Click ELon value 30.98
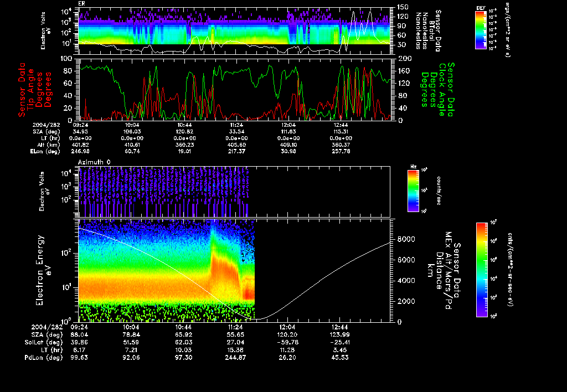Viewport: 567px width, 392px height. [288, 151]
